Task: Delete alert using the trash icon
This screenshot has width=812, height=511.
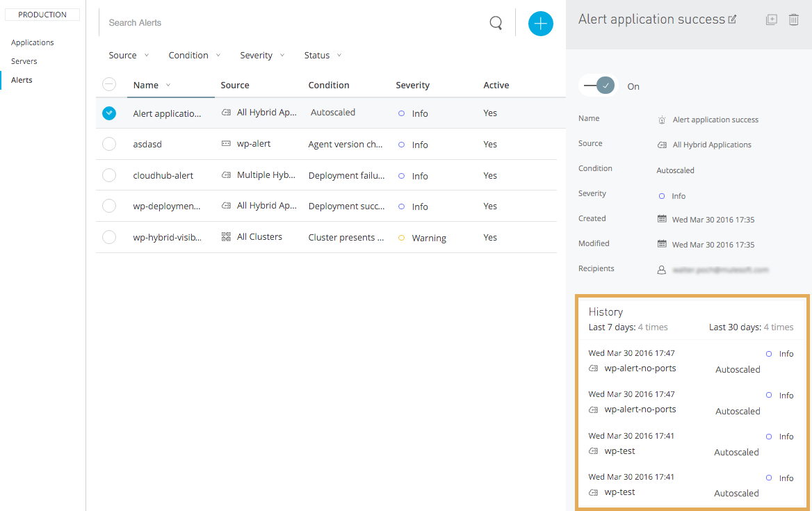Action: (x=793, y=20)
